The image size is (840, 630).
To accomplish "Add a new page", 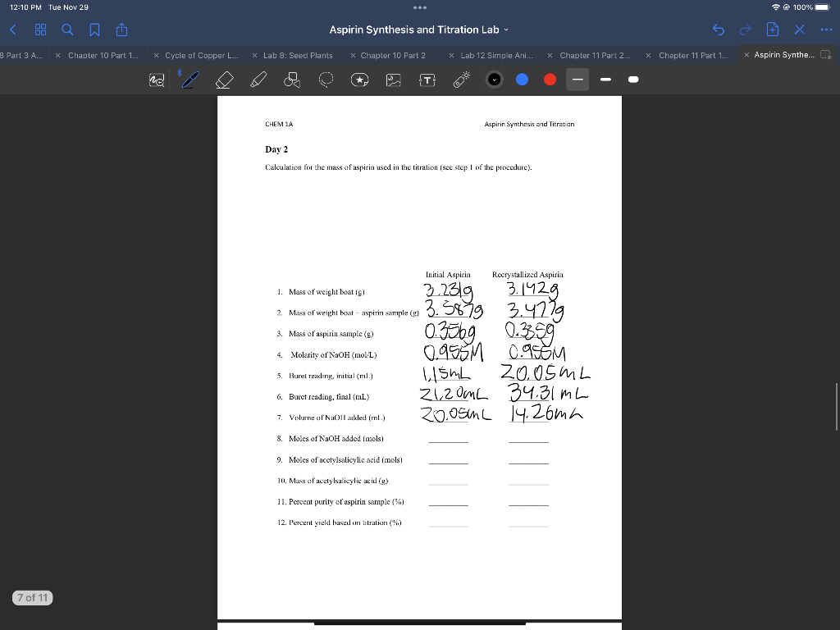I will pyautogui.click(x=773, y=30).
